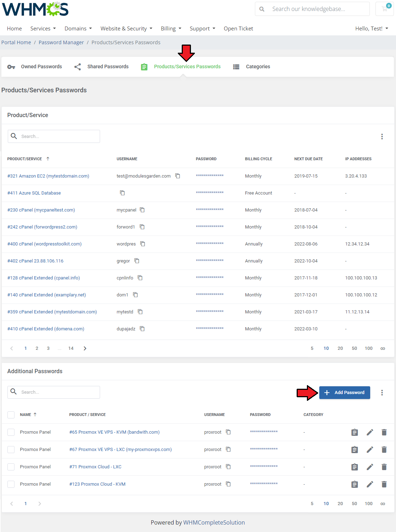Screen dimensions: 396x532
Task: Show 50 entries in Product/Service table
Action: pos(354,348)
